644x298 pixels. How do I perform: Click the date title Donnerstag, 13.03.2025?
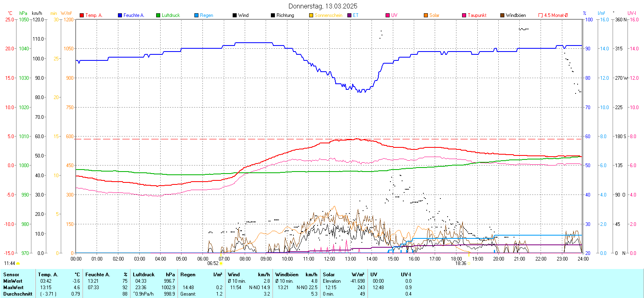pyautogui.click(x=322, y=6)
